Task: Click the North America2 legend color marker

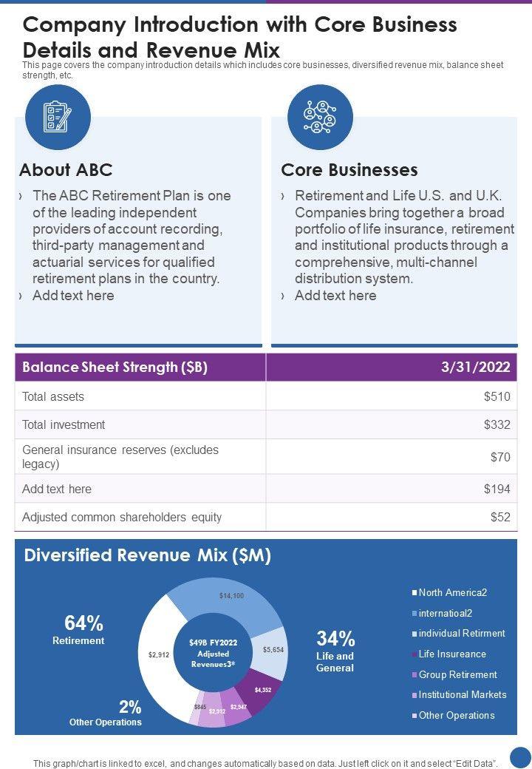Action: [415, 593]
